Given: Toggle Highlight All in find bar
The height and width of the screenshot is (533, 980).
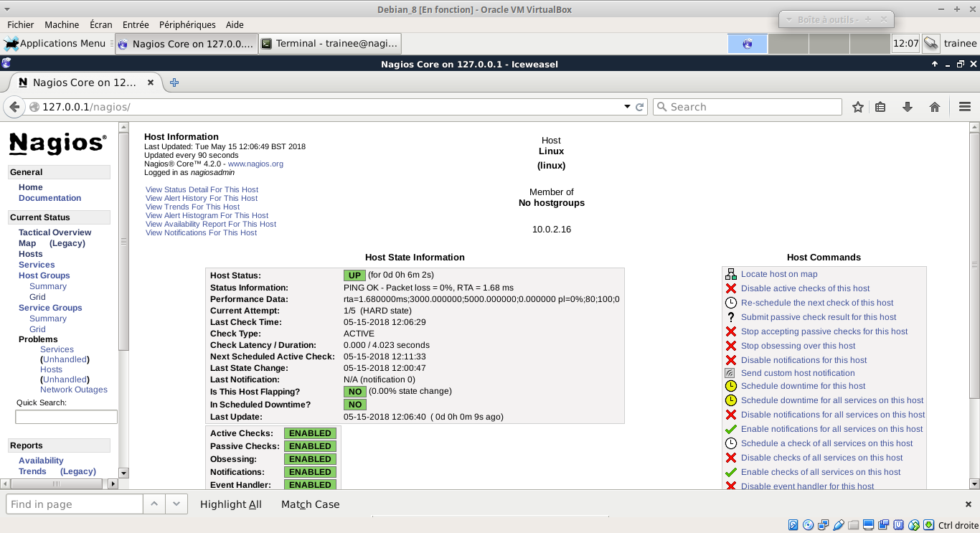Looking at the screenshot, I should point(231,504).
